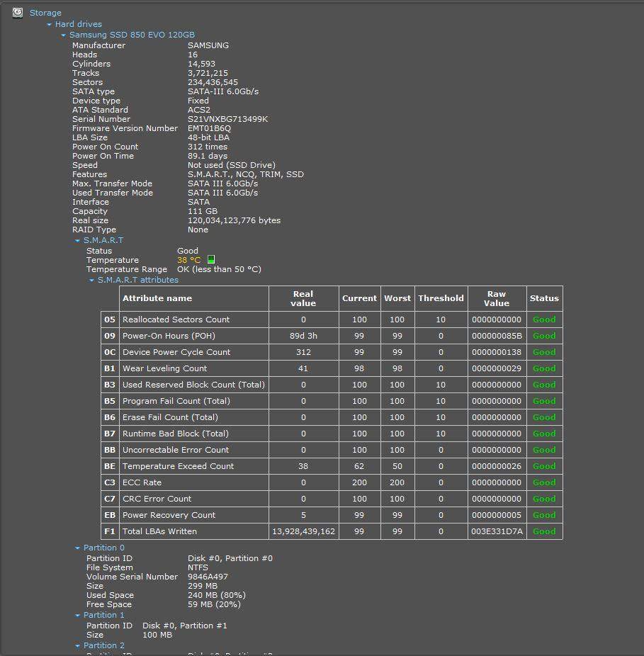644x656 pixels.
Task: Collapse the Hard drives arrow
Action: pyautogui.click(x=50, y=25)
